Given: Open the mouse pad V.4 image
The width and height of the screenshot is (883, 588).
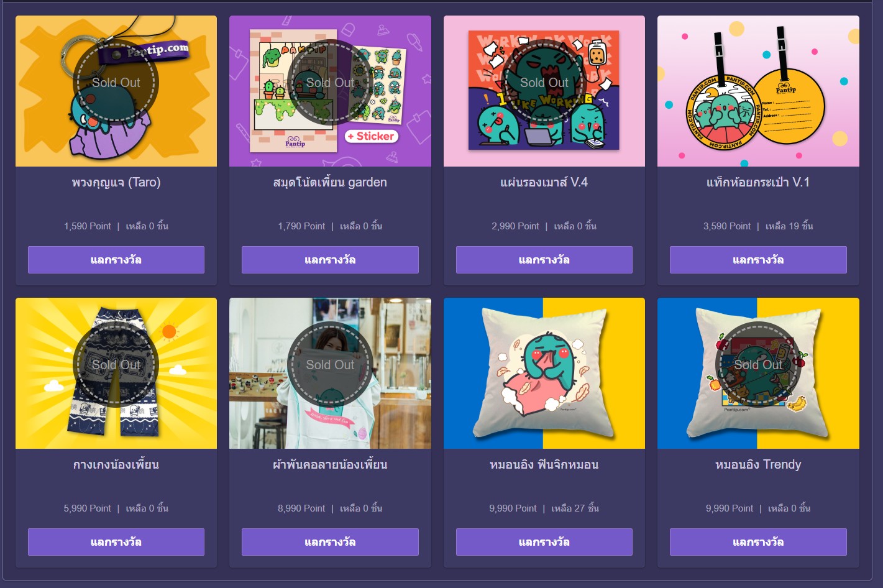Looking at the screenshot, I should [544, 91].
